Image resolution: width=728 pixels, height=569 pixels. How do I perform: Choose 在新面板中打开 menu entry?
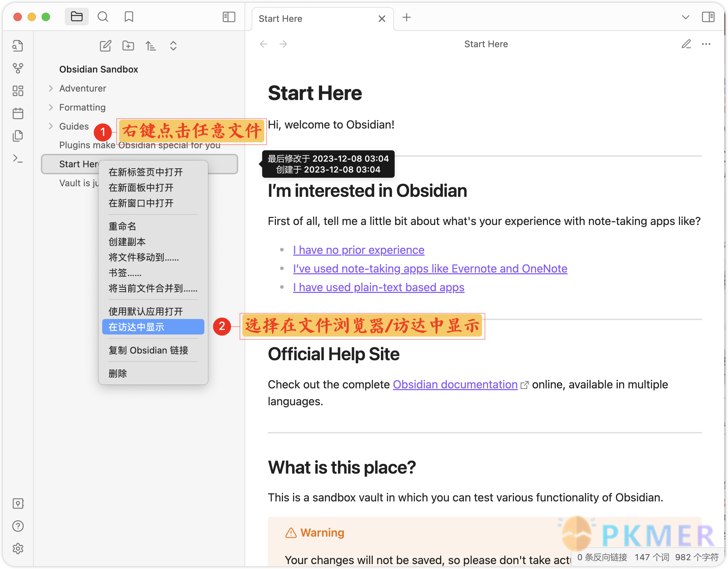tap(153, 188)
